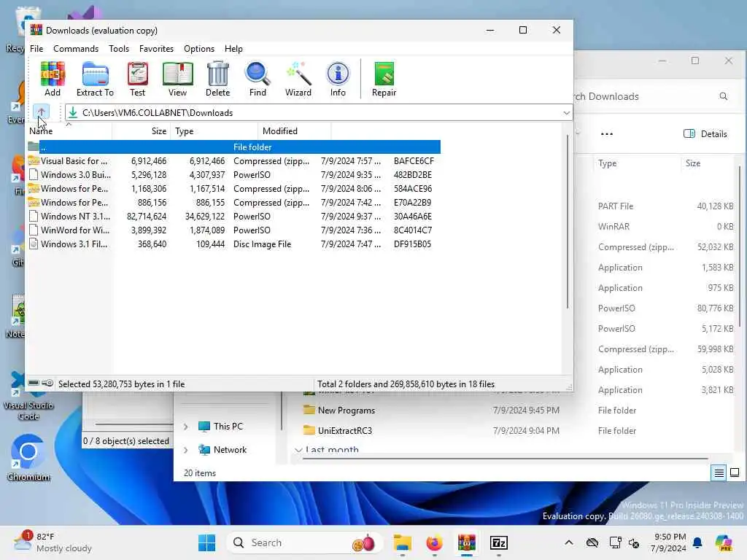Click the Repair archive icon
Image resolution: width=747 pixels, height=560 pixels.
(x=384, y=79)
